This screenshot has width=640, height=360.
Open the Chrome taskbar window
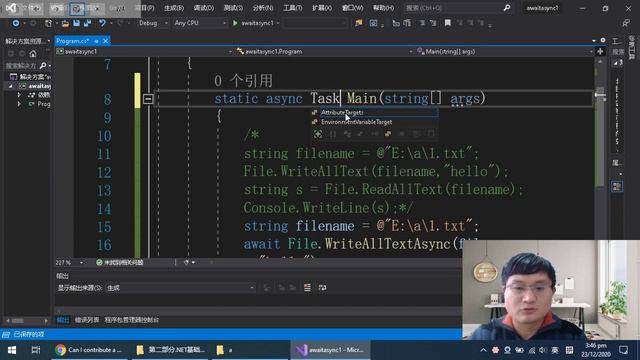coord(89,350)
